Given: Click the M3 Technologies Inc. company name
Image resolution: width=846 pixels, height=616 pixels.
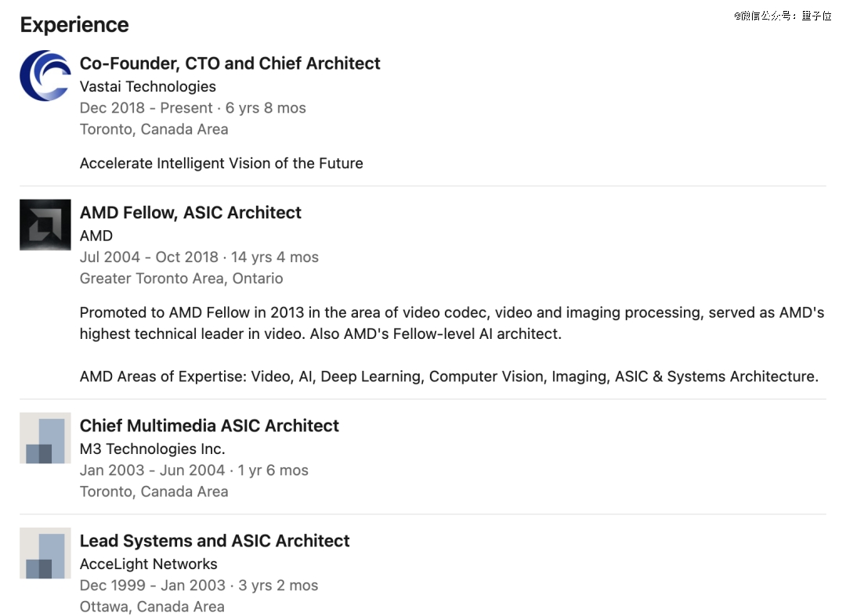Looking at the screenshot, I should (153, 449).
